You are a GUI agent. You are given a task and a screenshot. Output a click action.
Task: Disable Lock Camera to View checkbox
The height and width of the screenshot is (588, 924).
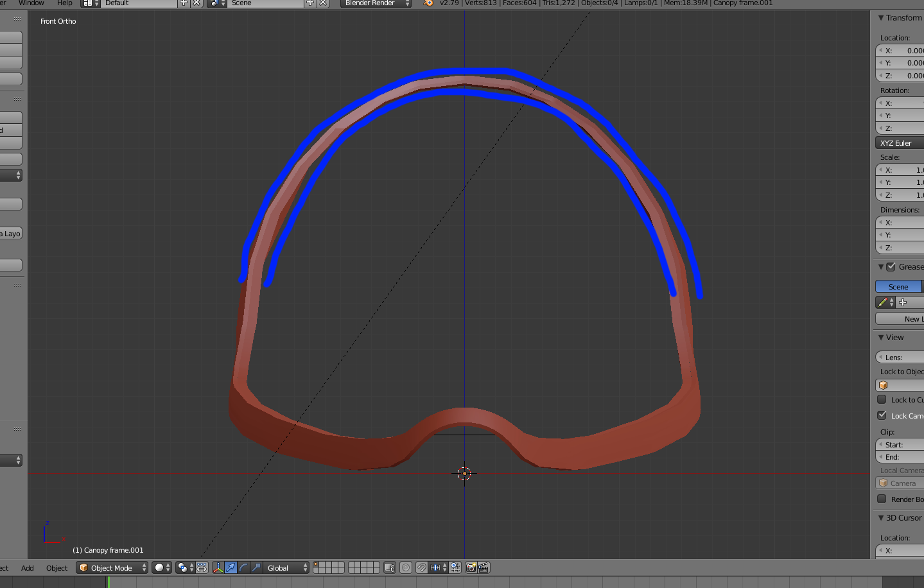tap(882, 415)
